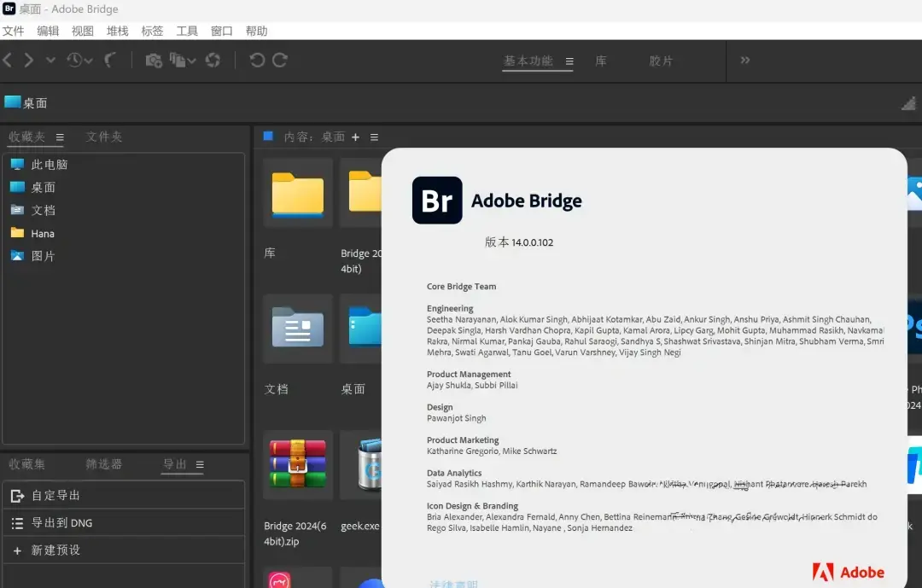Expand the navigation history dropdown chevron

point(50,61)
